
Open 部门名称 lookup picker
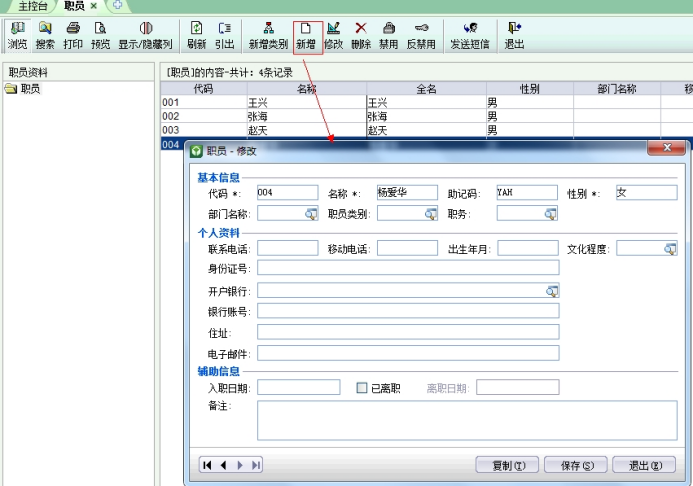(x=311, y=214)
